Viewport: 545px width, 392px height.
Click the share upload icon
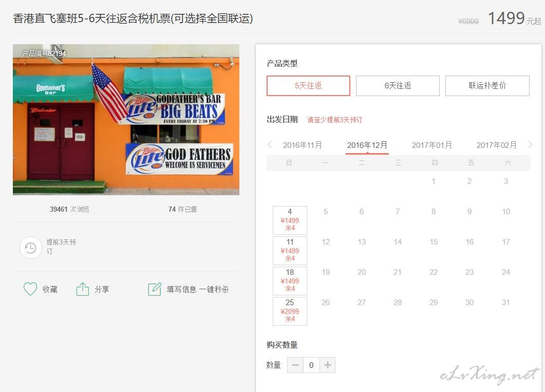[82, 289]
